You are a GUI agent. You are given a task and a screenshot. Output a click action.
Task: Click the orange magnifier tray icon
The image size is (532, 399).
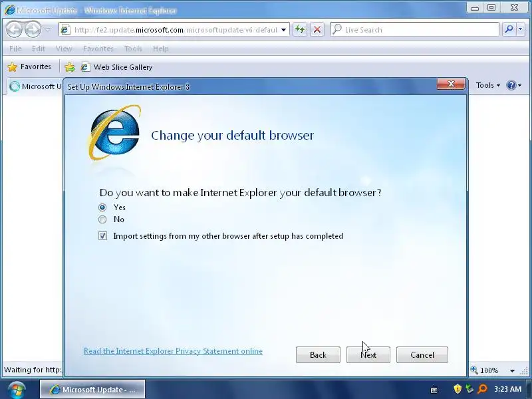(482, 389)
